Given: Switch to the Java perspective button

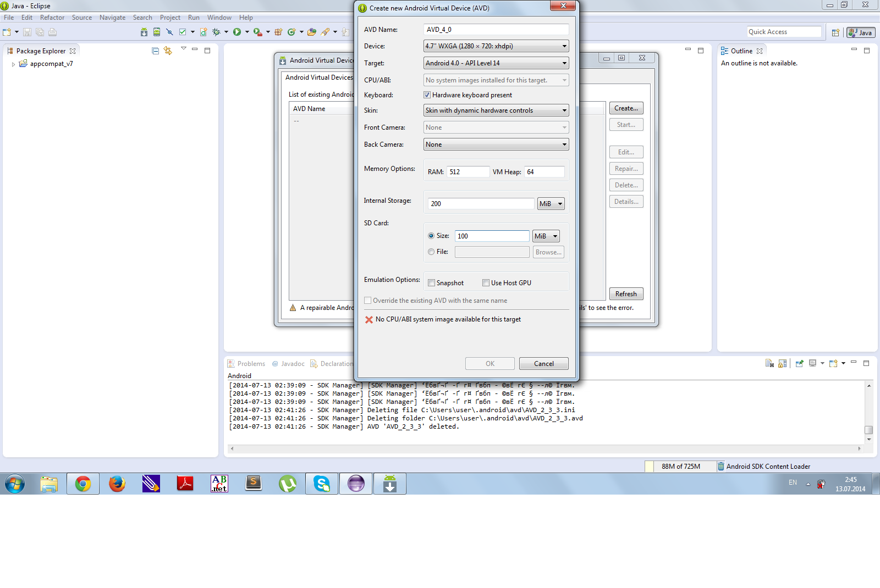Looking at the screenshot, I should point(861,32).
